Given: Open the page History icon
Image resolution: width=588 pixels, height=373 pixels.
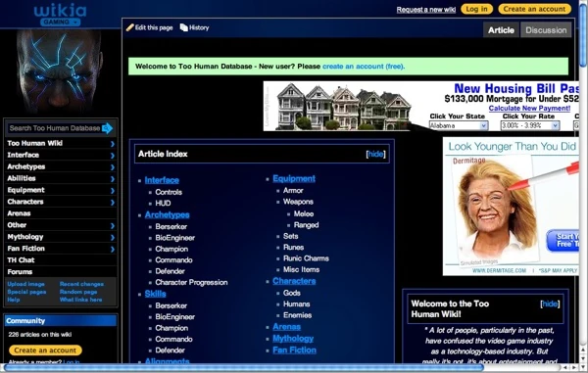Looking at the screenshot, I should click(x=184, y=27).
